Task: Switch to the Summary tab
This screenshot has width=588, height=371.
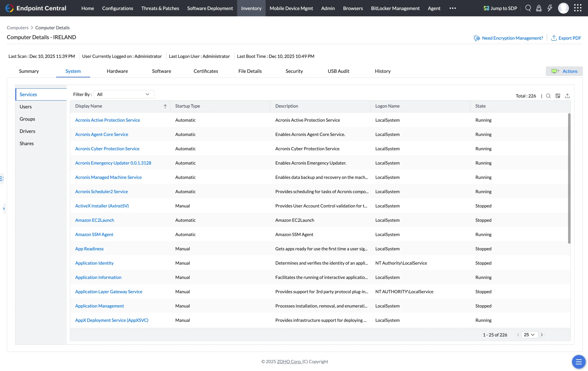Action: pos(29,71)
